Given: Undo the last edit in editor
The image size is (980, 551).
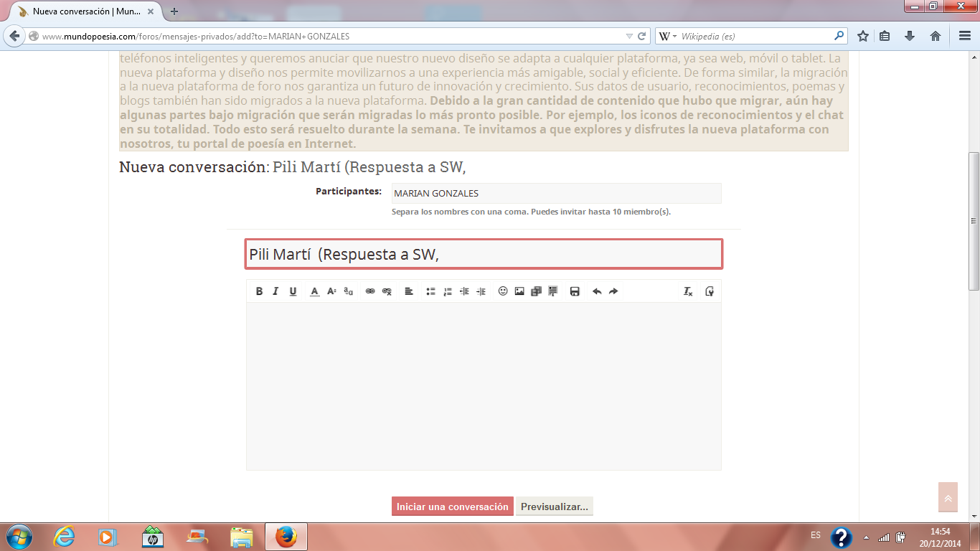Looking at the screenshot, I should click(x=597, y=291).
